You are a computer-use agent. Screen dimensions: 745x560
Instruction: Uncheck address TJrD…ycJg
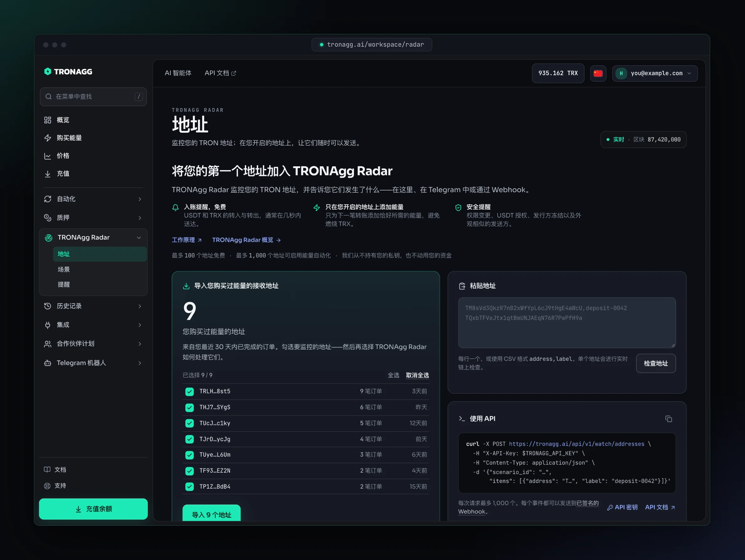[x=190, y=439]
